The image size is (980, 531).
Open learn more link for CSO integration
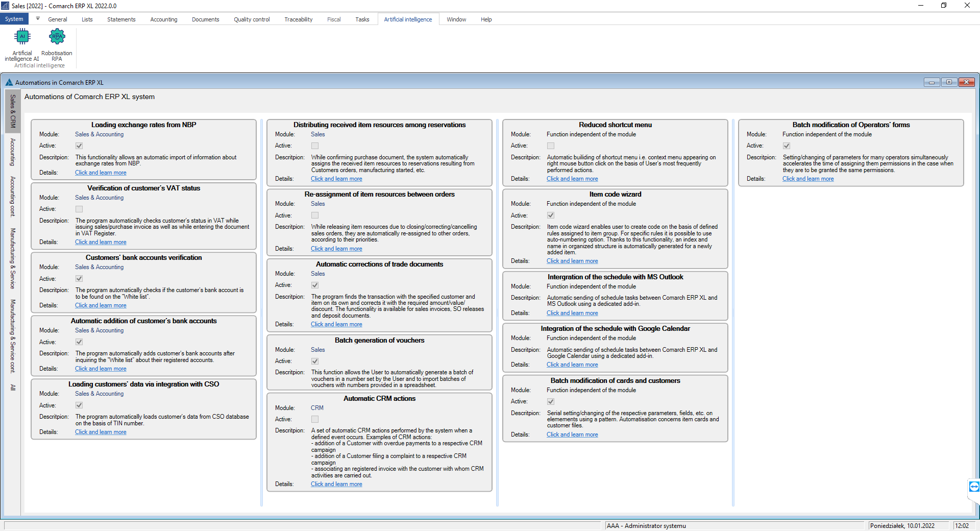tap(101, 432)
